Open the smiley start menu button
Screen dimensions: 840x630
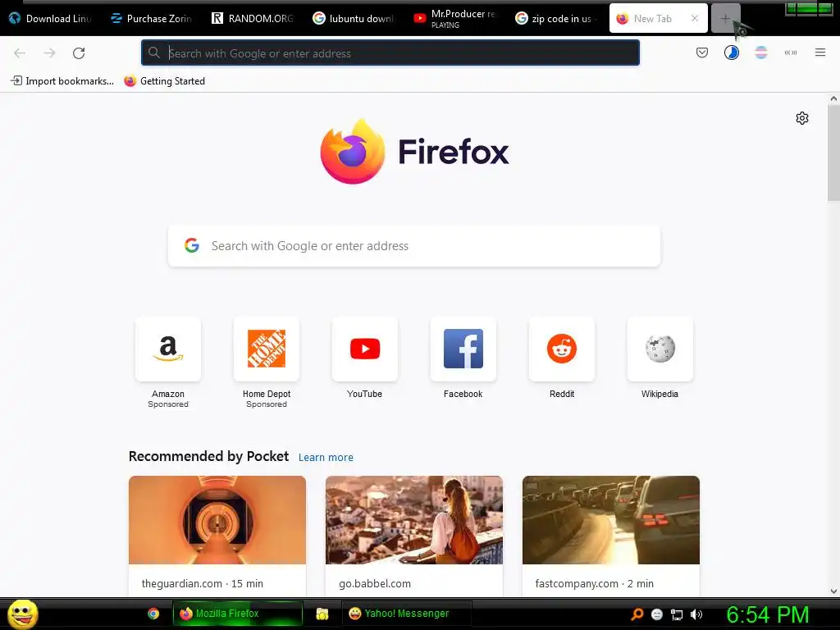pos(22,614)
